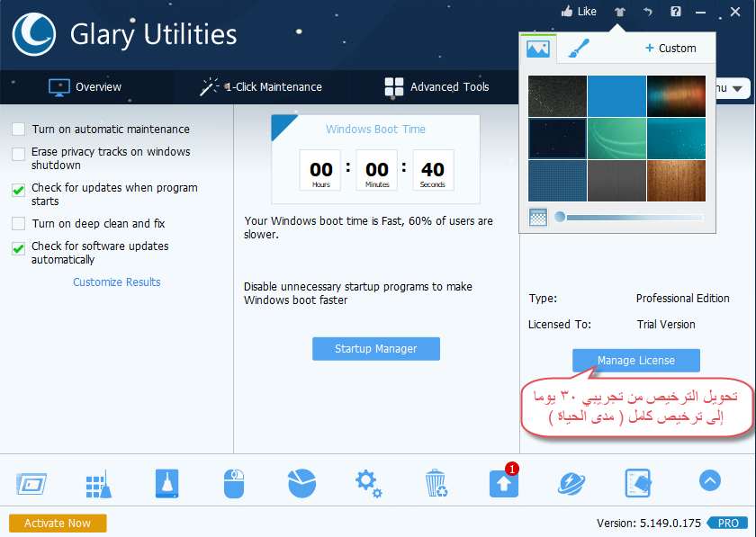Open the Software Update arrow icon

click(504, 484)
